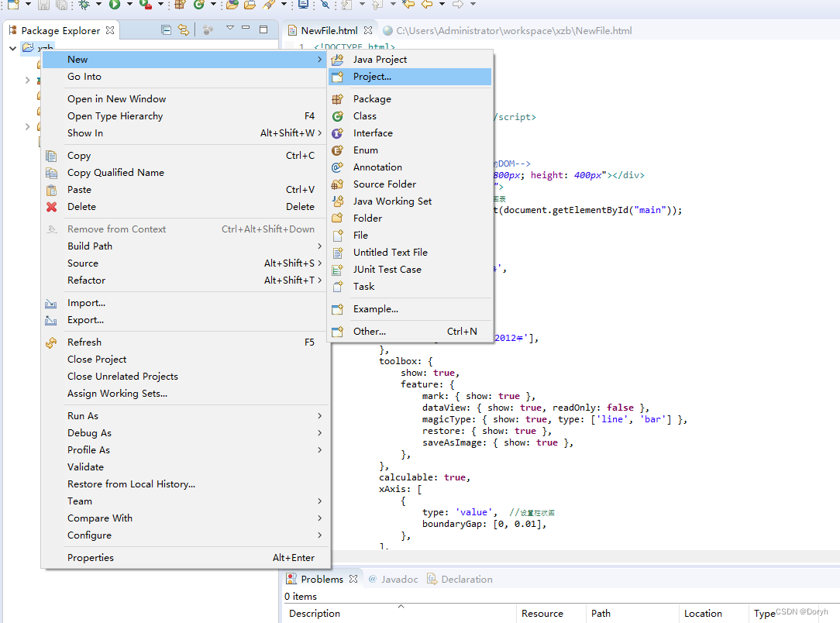Click the Export icon in context menu
Image resolution: width=840 pixels, height=623 pixels.
(51, 320)
